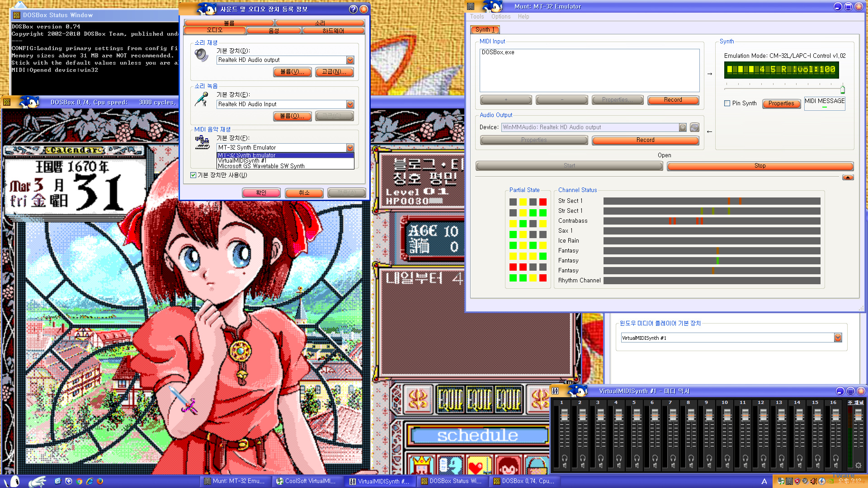Viewport: 868px width, 488px height.
Task: Select VirtualMIDISynth #1 in dropdown list
Action: tap(242, 160)
